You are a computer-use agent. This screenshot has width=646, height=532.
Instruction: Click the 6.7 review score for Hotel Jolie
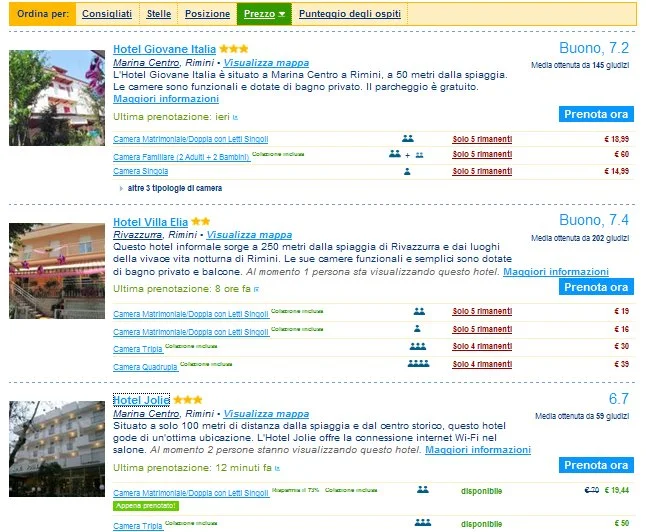click(619, 398)
